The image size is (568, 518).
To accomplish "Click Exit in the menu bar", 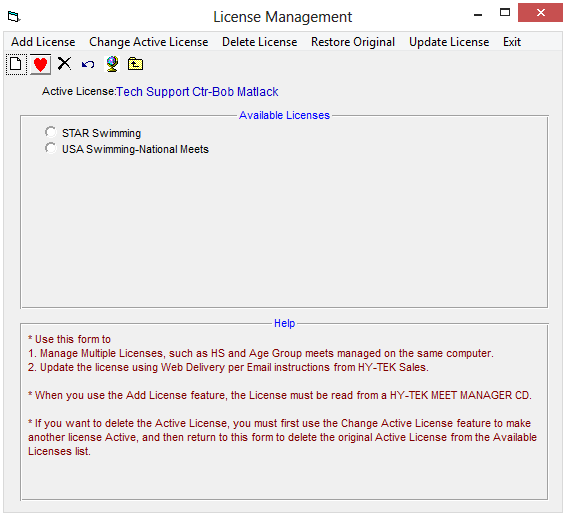I will point(512,42).
